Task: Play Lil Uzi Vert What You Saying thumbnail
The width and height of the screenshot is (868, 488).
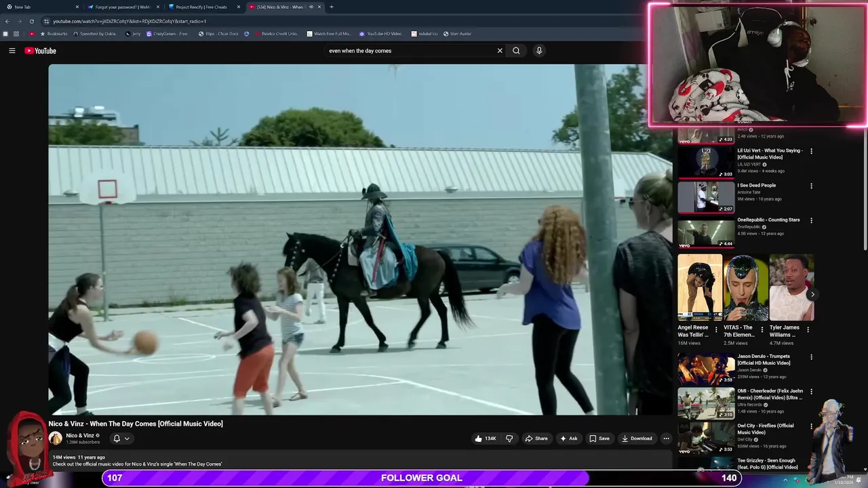Action: coord(706,162)
